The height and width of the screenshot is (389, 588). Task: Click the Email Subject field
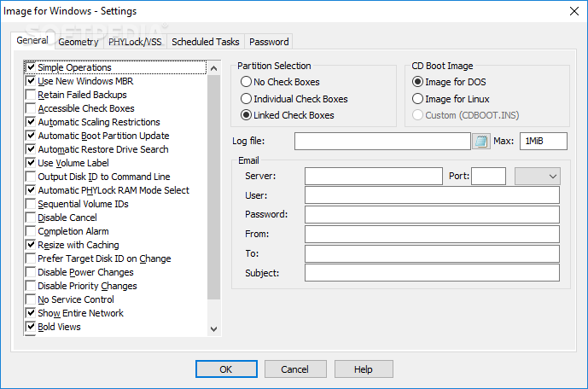(432, 273)
